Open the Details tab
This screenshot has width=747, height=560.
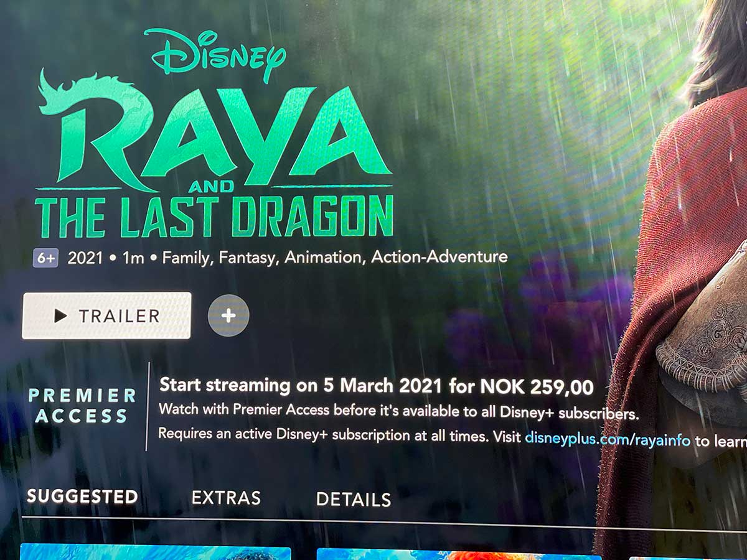point(354,499)
